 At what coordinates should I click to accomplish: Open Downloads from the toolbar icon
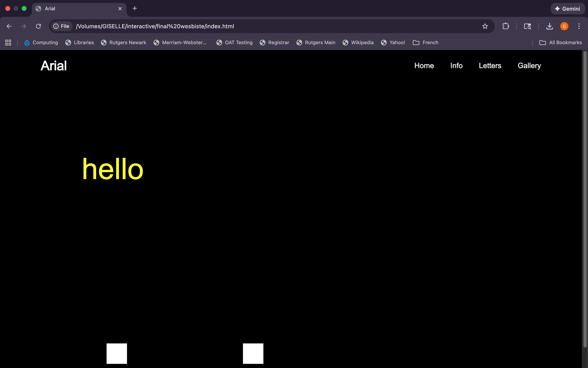(x=549, y=26)
